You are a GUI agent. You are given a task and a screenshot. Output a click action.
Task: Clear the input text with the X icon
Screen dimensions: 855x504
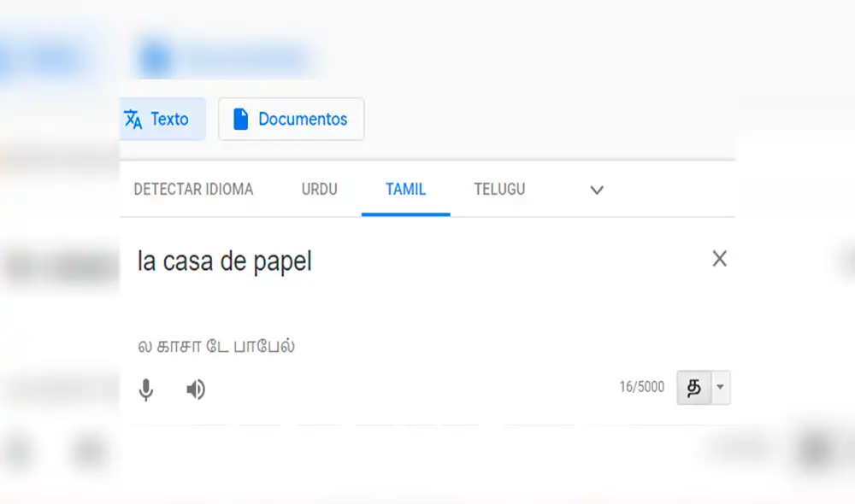point(720,259)
